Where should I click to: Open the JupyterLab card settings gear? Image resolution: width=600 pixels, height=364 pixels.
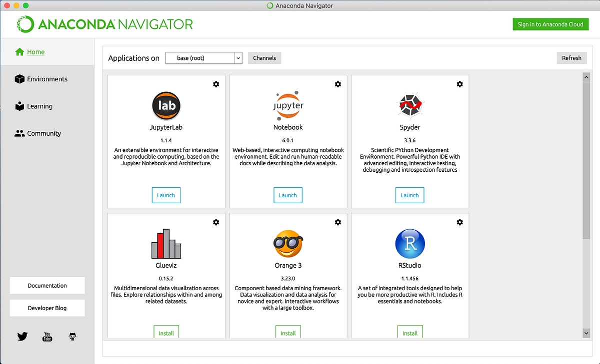[216, 84]
